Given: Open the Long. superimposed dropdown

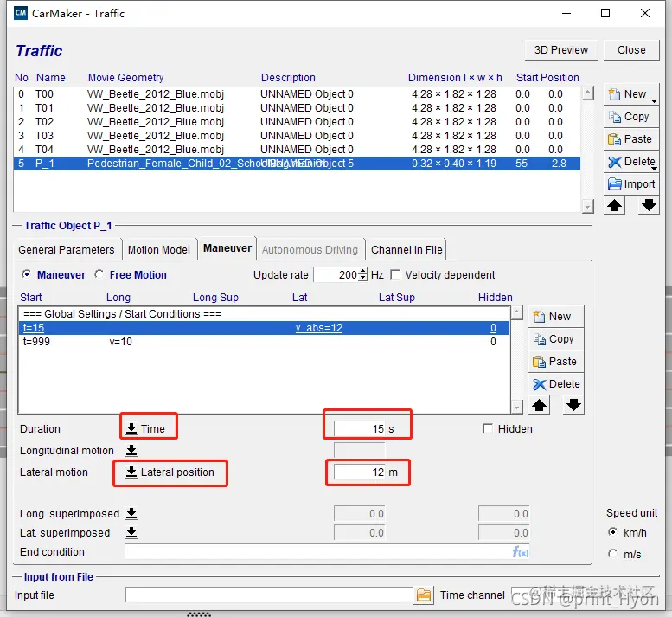Looking at the screenshot, I should click(x=131, y=513).
